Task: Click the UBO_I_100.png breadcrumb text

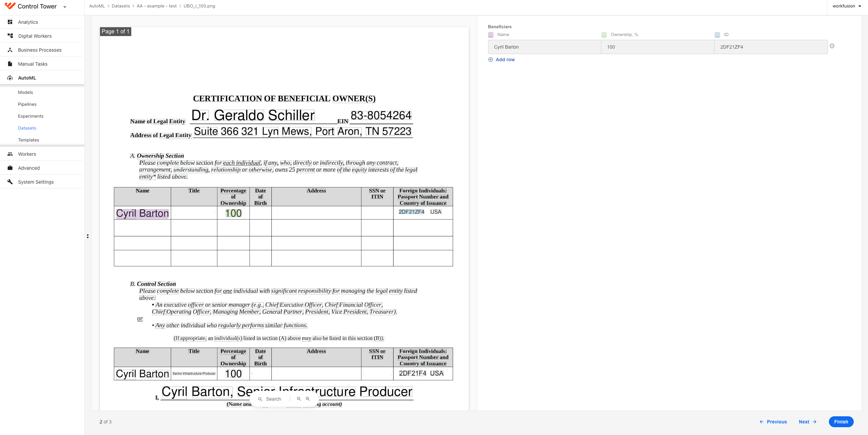Action: point(199,6)
